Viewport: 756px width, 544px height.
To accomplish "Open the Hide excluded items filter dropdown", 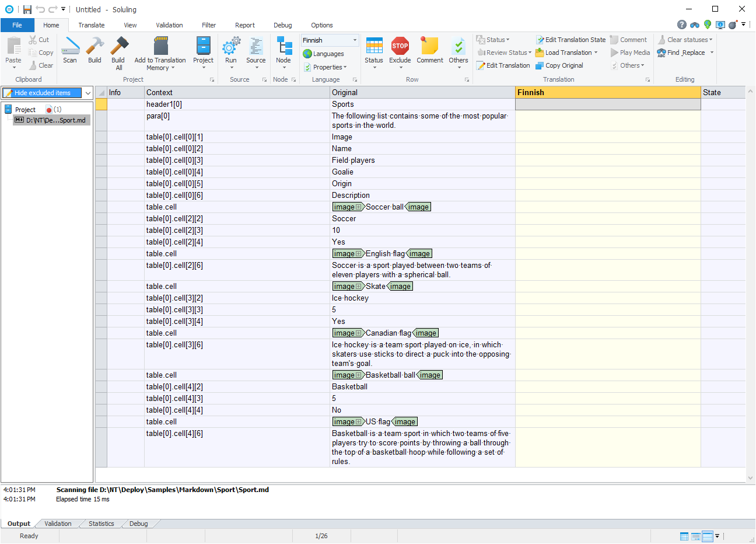I will (88, 93).
